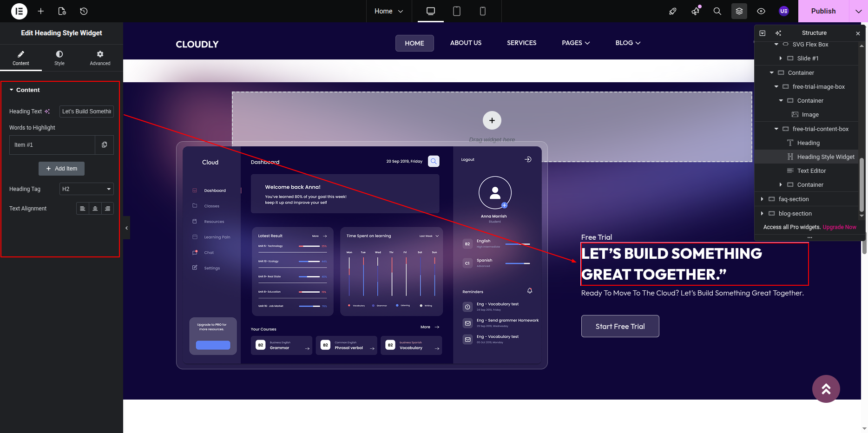Image resolution: width=868 pixels, height=433 pixels.
Task: Click the Structure panel scrollbar
Action: click(x=861, y=184)
